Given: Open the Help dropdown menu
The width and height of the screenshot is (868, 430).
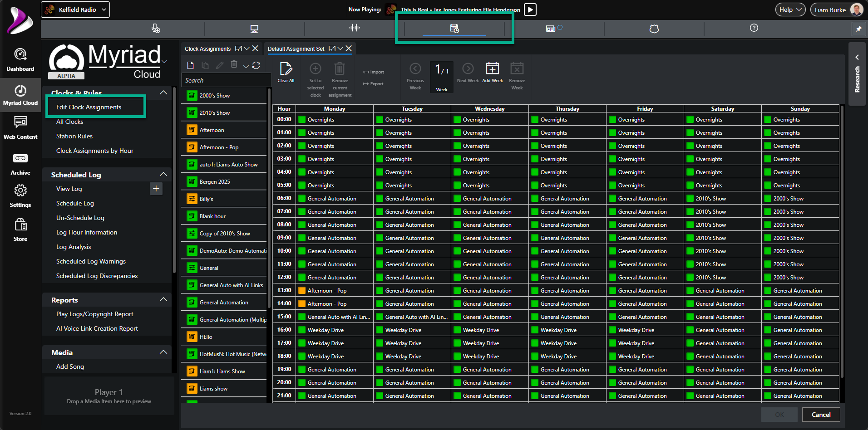Looking at the screenshot, I should [x=790, y=10].
